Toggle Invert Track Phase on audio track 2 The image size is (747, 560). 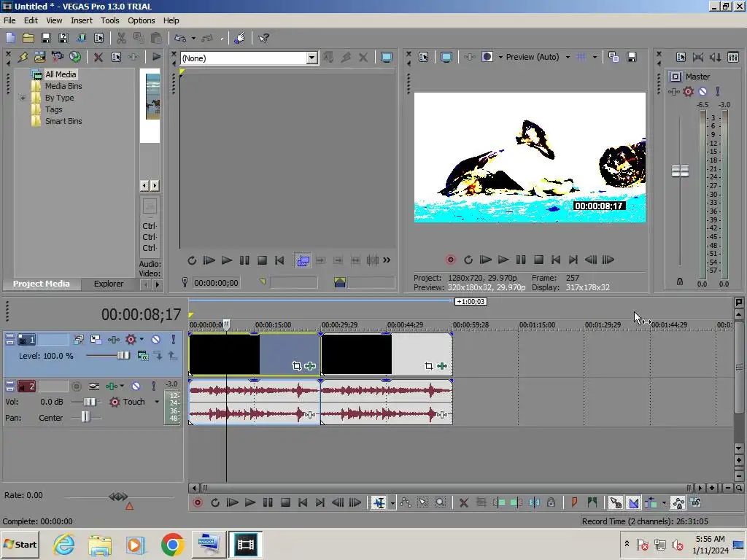94,386
